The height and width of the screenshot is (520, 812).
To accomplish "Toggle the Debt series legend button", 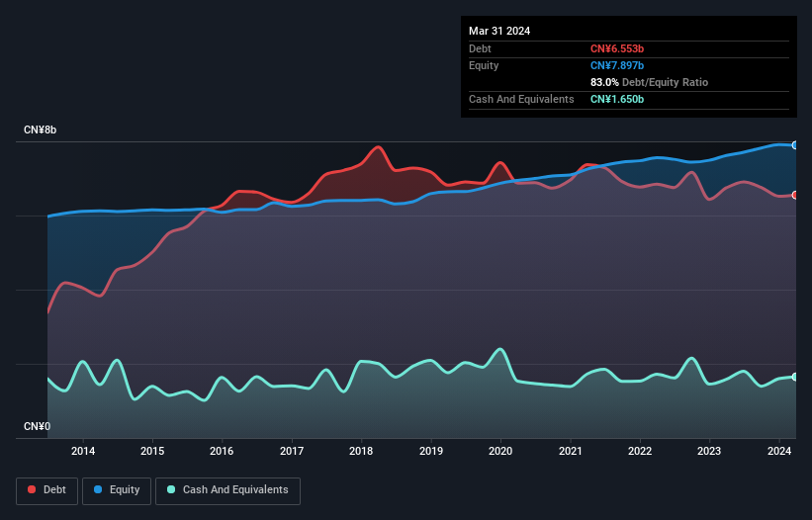I will click(x=47, y=490).
